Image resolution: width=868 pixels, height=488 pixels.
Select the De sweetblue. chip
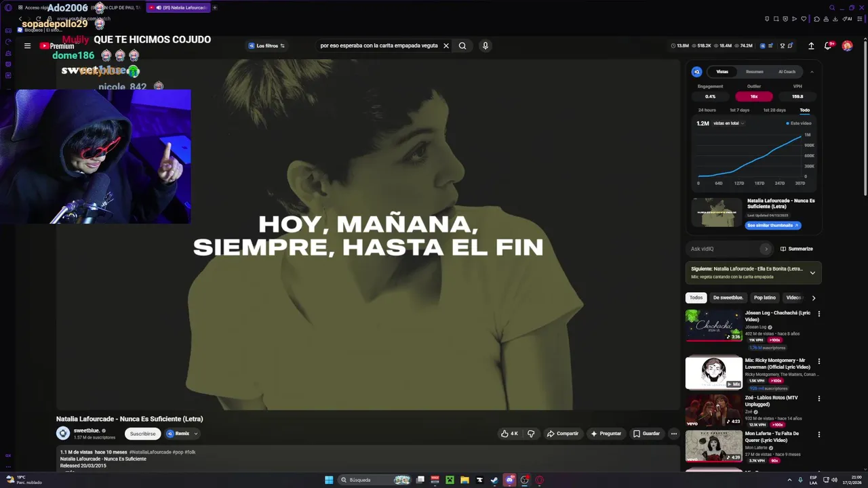coord(728,298)
